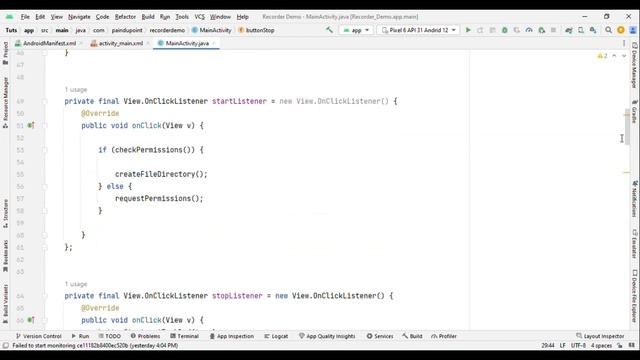Screen dimensions: 640x360
Task: Click the warnings indicator showing 2
Action: (602, 56)
